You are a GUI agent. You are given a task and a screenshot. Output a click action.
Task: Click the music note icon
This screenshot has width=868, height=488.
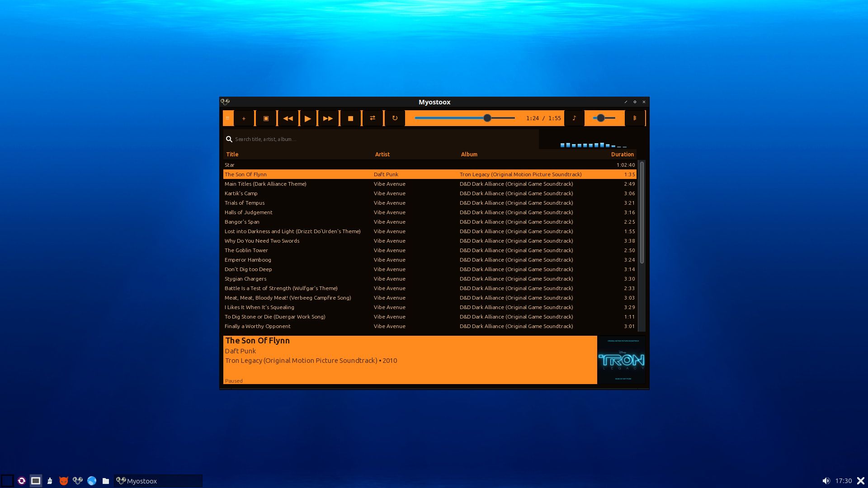[x=574, y=118]
